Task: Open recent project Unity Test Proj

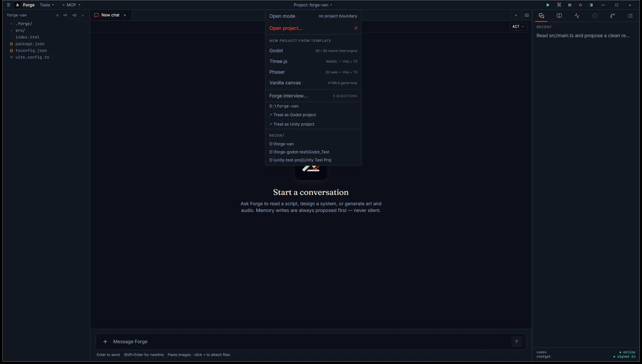Action: pos(313,160)
